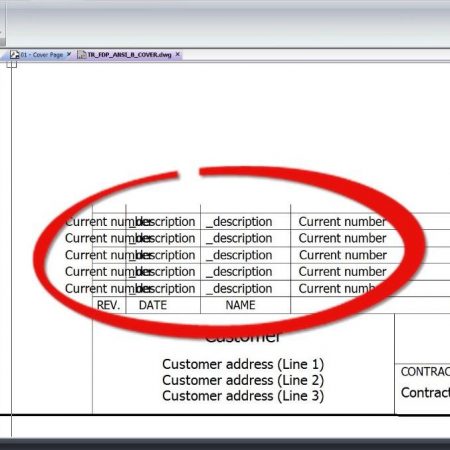This screenshot has height=450, width=450.
Task: Select the NAME column header text
Action: pyautogui.click(x=240, y=305)
